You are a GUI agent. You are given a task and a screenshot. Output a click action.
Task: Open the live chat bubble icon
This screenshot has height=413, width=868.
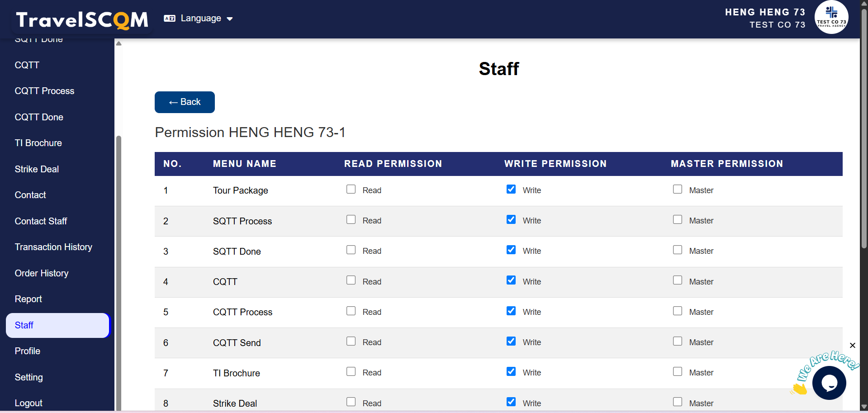pos(829,383)
